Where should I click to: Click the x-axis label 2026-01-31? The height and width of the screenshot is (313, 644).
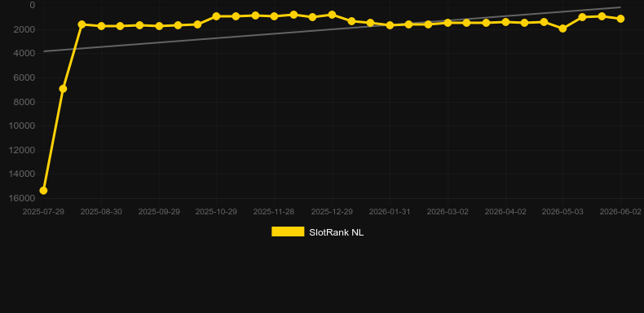tap(390, 212)
